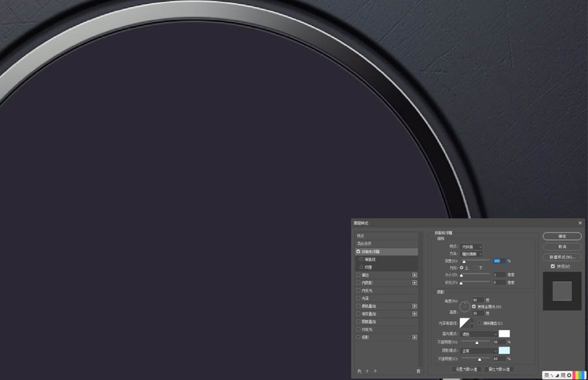The width and height of the screenshot is (588, 380).
Task: Click the style preview thumbnail
Action: click(x=562, y=291)
